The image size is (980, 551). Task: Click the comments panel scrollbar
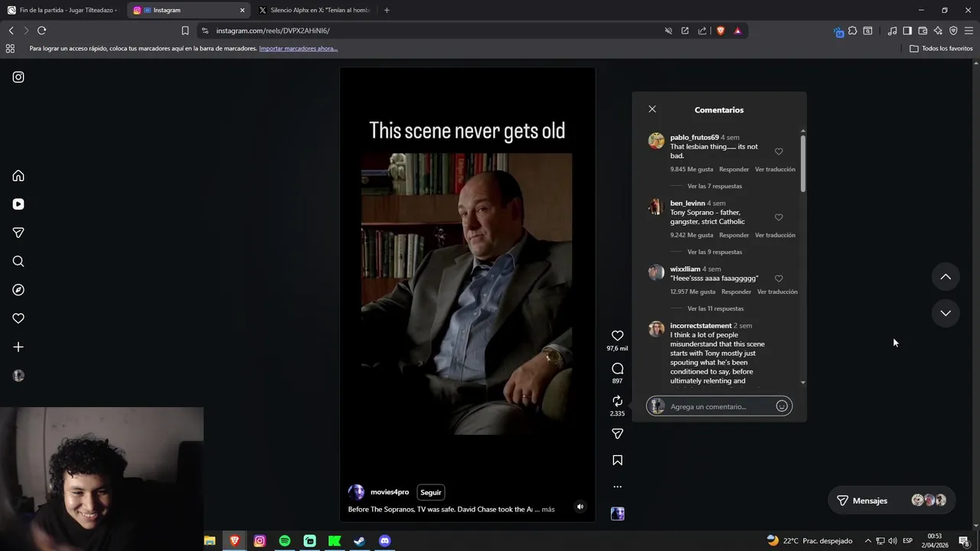click(802, 163)
